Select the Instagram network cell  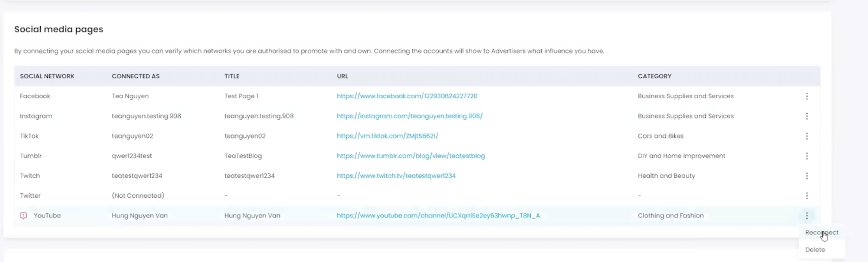pyautogui.click(x=36, y=116)
